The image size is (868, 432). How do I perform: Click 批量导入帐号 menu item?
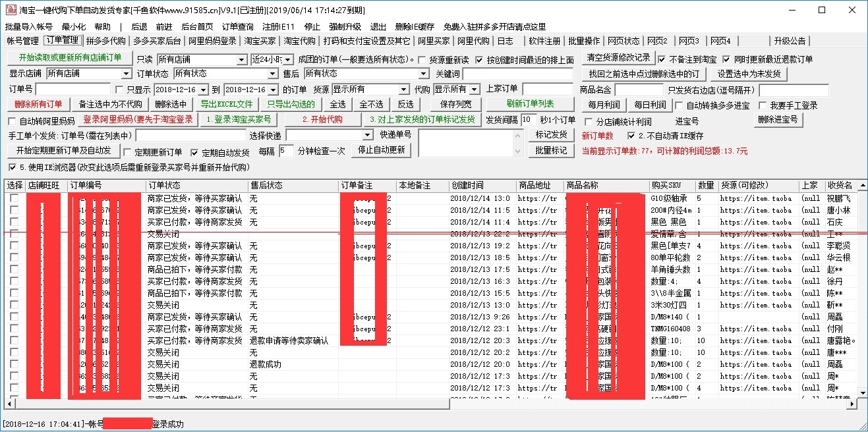tap(28, 27)
